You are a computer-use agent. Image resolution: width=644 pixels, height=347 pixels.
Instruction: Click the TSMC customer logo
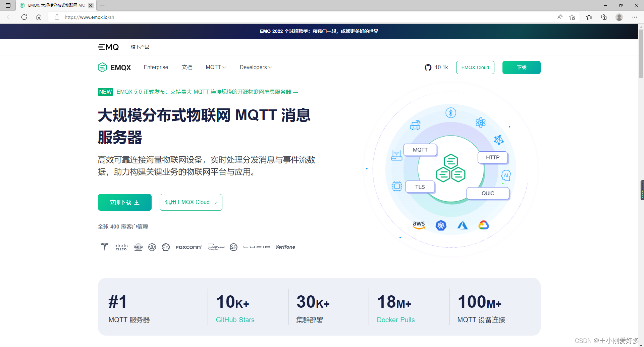pyautogui.click(x=138, y=247)
